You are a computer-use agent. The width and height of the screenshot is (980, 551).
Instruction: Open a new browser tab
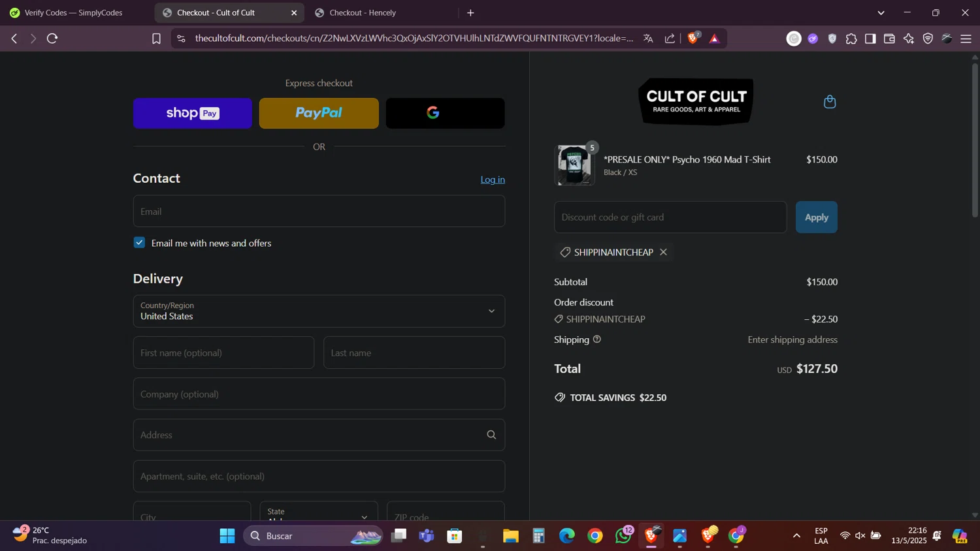coord(470,12)
